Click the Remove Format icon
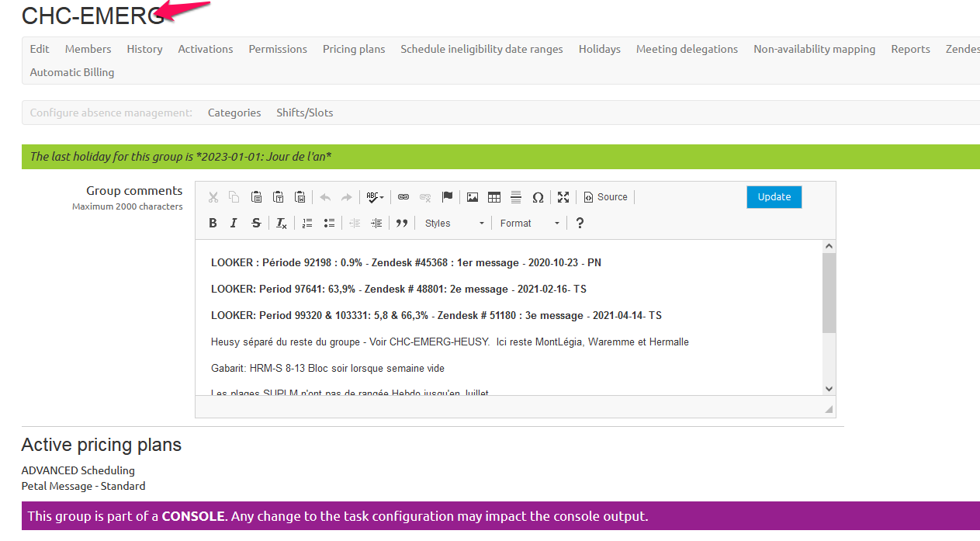980x541 pixels. tap(282, 224)
